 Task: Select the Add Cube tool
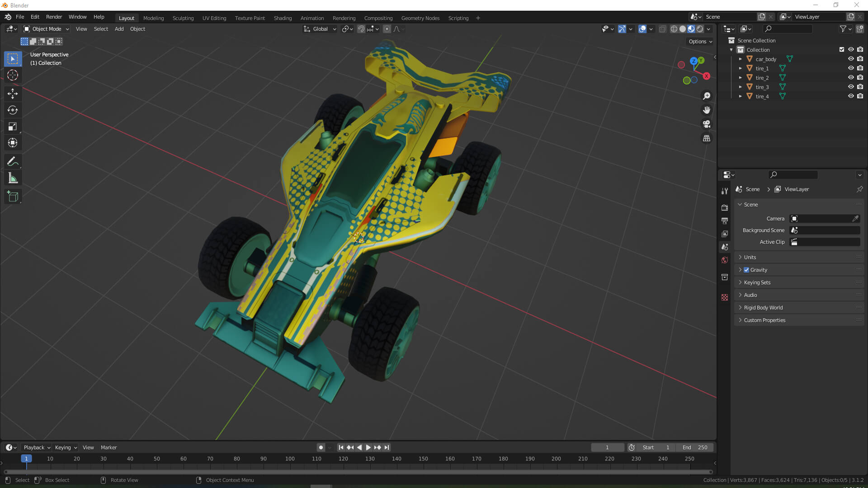13,197
